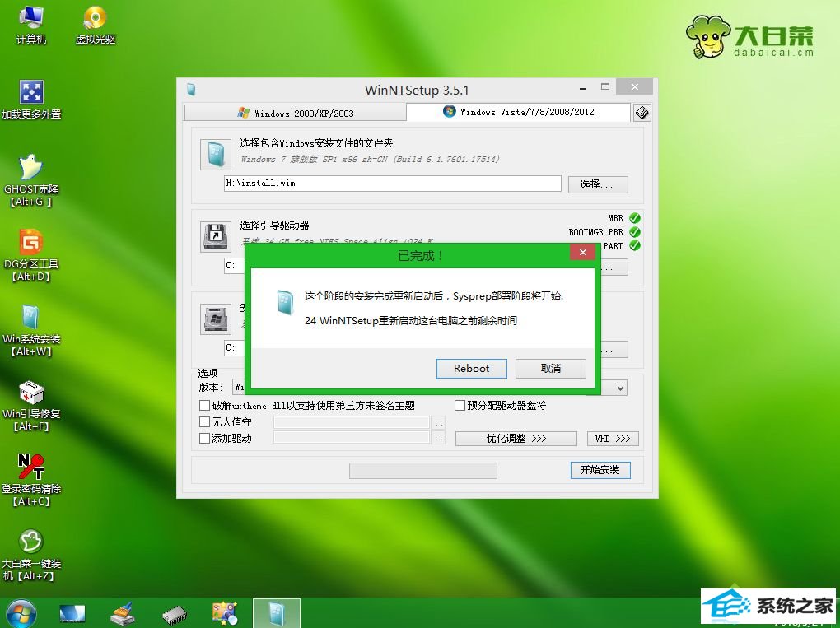Expand VHD >>> options
Image resolution: width=840 pixels, height=628 pixels.
pyautogui.click(x=613, y=439)
